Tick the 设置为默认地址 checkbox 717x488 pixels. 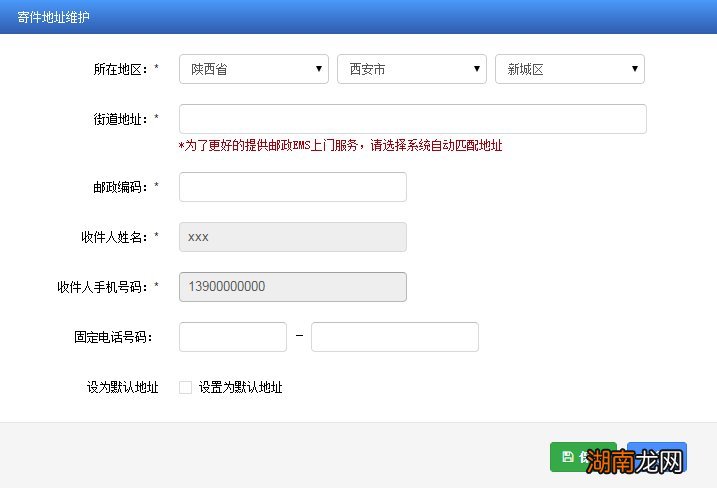click(x=185, y=387)
